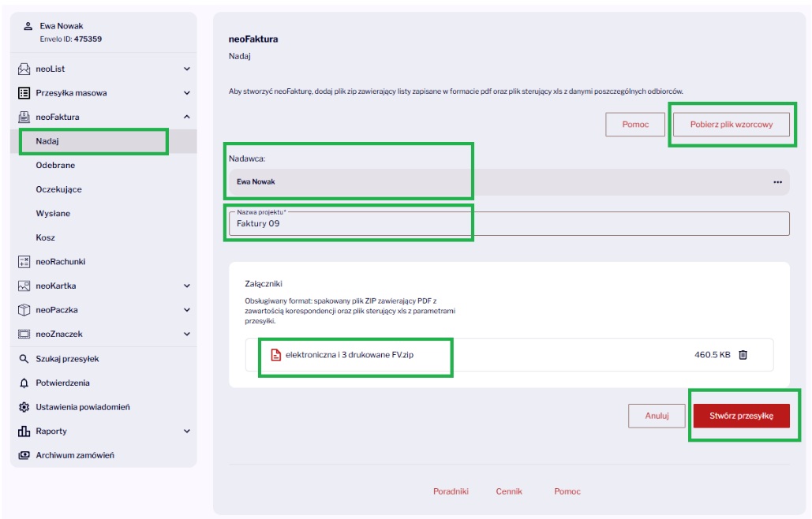The width and height of the screenshot is (812, 519).
Task: Expand the Raporty section chevron
Action: tap(187, 431)
